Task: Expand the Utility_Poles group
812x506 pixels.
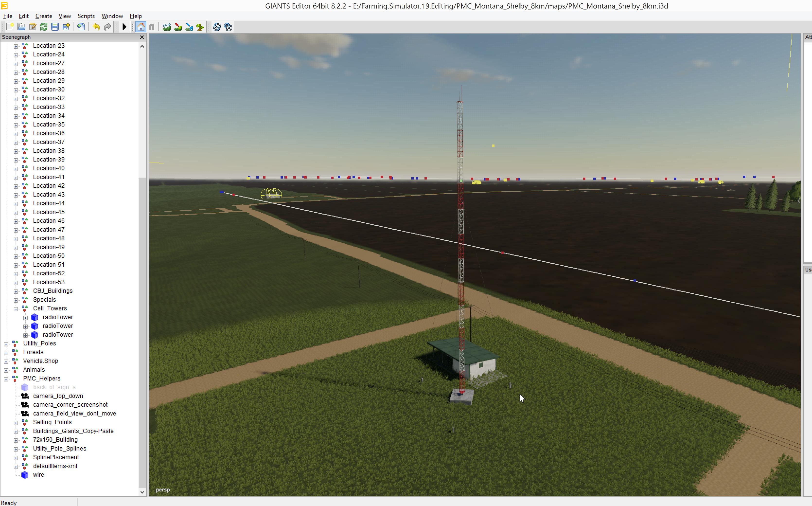Action: 6,344
